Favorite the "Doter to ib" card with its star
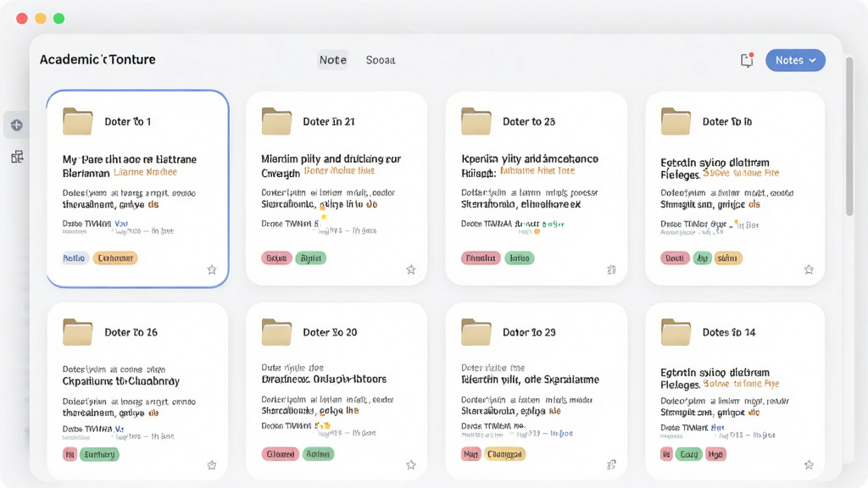Image resolution: width=868 pixels, height=488 pixels. (x=809, y=269)
